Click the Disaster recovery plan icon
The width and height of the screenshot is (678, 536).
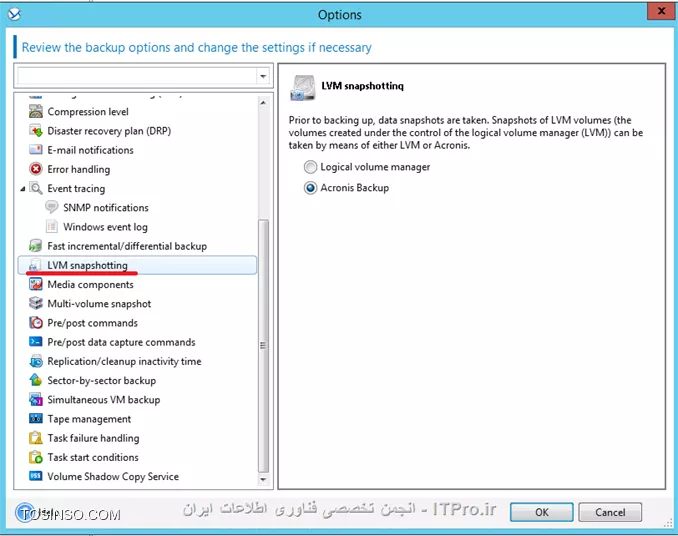(35, 131)
